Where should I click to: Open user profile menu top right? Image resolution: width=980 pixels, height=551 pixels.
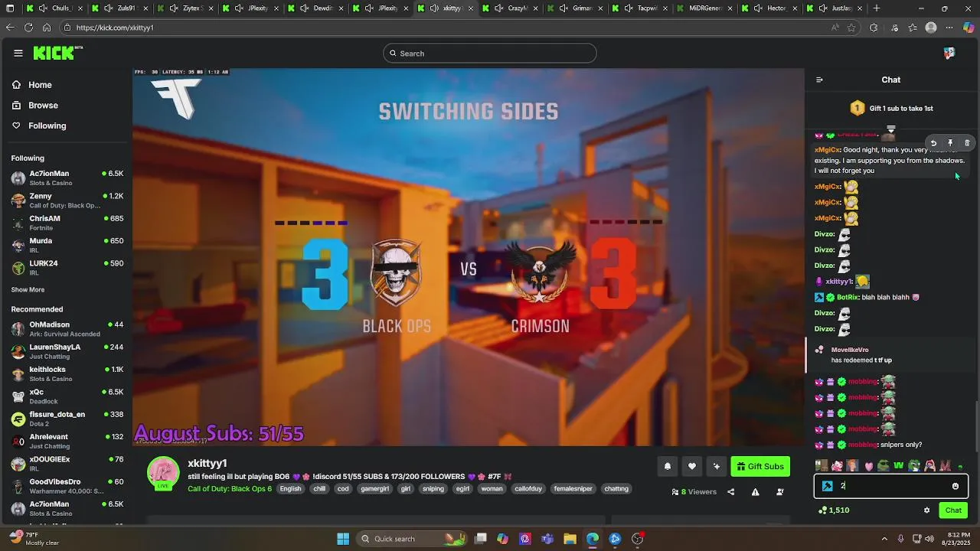coord(949,54)
